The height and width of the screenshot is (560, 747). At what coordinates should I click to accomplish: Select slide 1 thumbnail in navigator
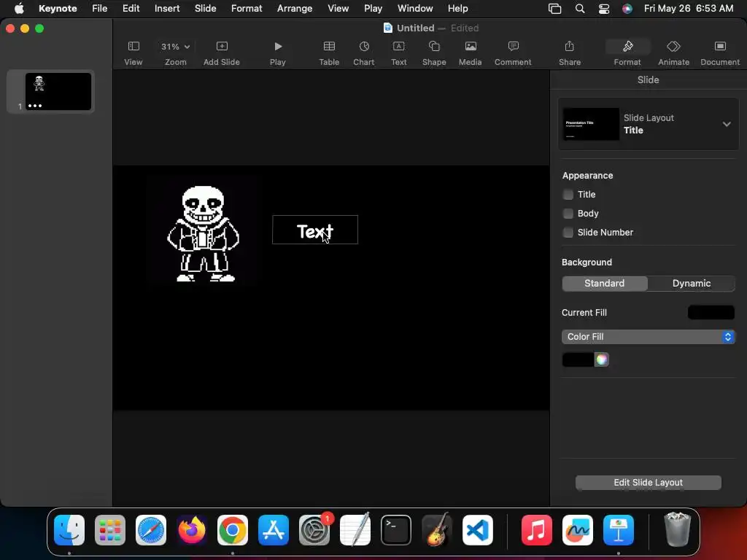[x=58, y=91]
